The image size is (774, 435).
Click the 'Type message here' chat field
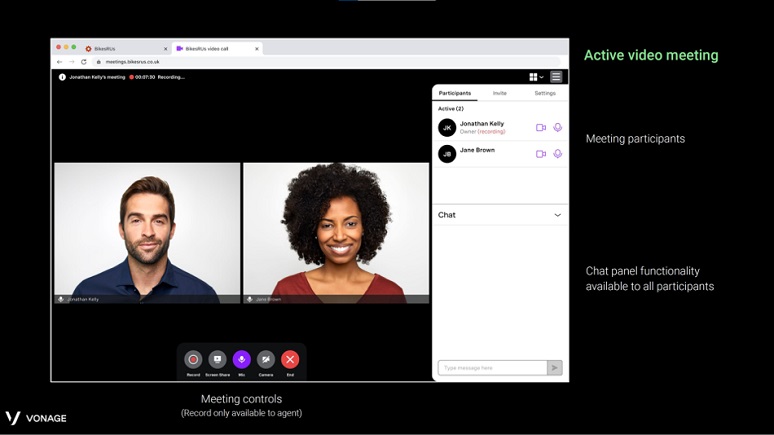(492, 368)
